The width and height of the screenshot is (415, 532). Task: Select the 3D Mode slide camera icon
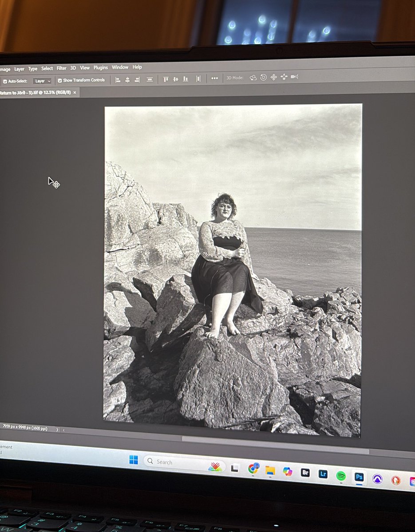coord(284,77)
